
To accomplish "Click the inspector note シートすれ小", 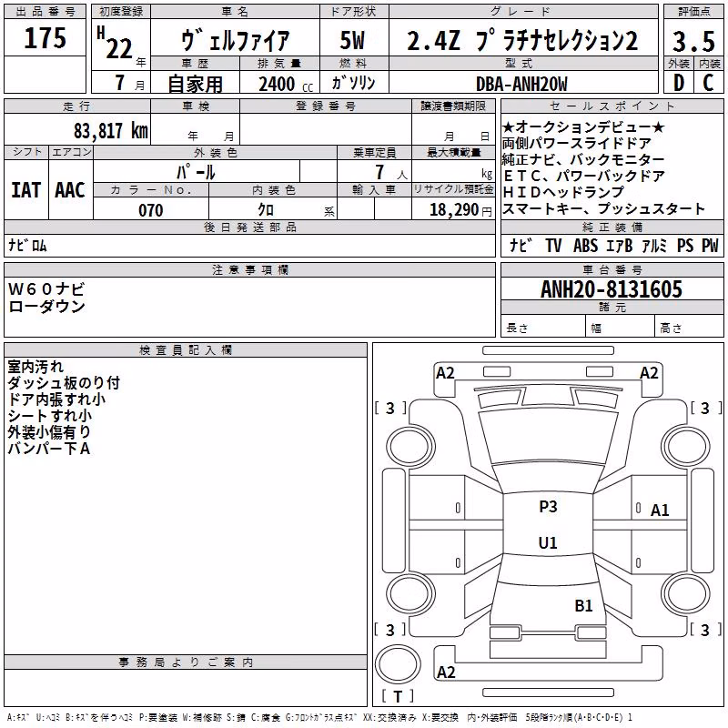I will click(x=50, y=415).
